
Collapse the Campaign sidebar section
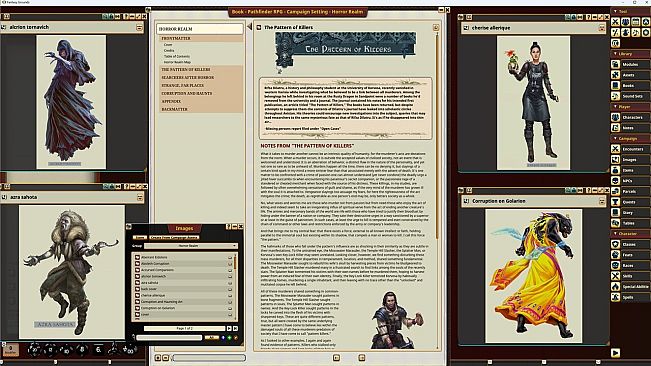tap(615, 138)
